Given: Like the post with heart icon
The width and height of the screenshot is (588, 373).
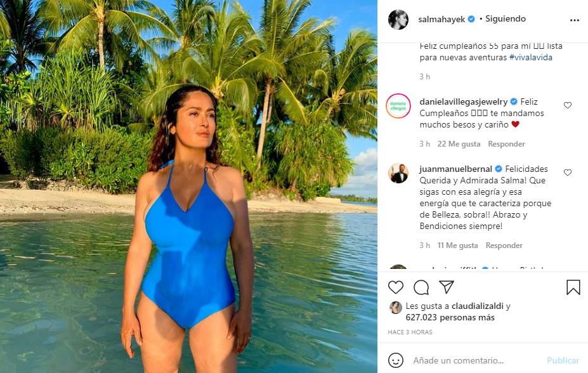Looking at the screenshot, I should tap(396, 287).
